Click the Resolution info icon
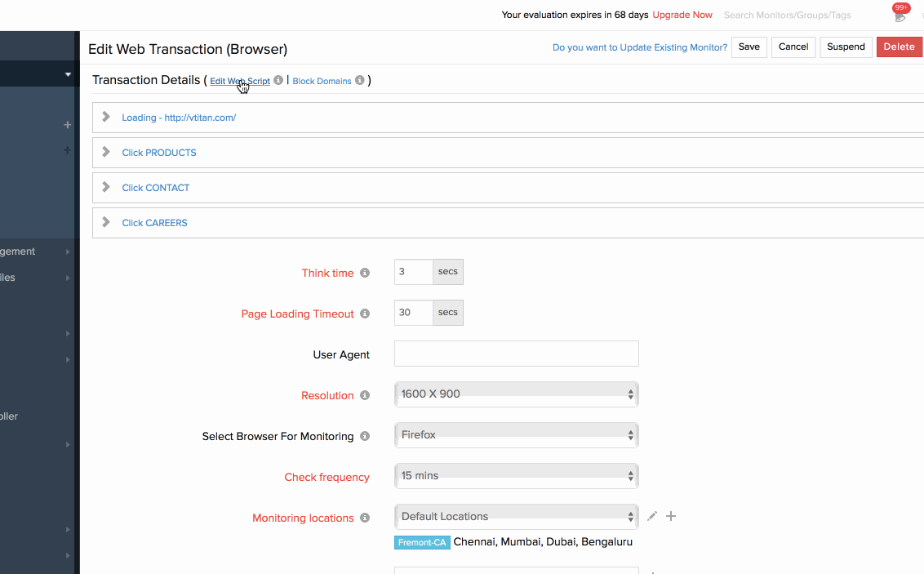 click(x=365, y=395)
